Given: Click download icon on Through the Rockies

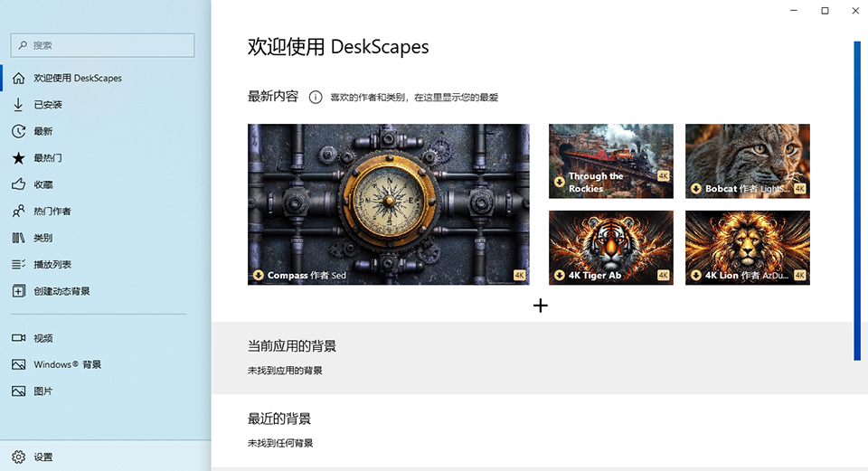Looking at the screenshot, I should click(x=559, y=182).
